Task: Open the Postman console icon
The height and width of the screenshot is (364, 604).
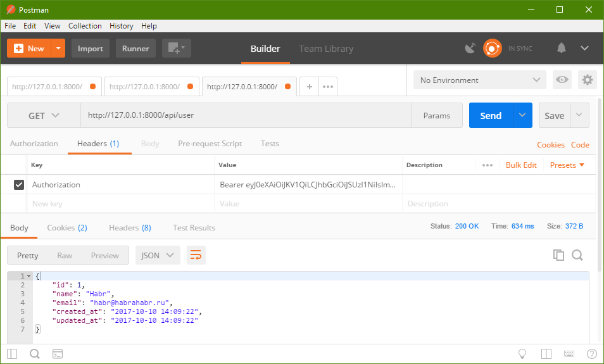Action: tap(58, 354)
